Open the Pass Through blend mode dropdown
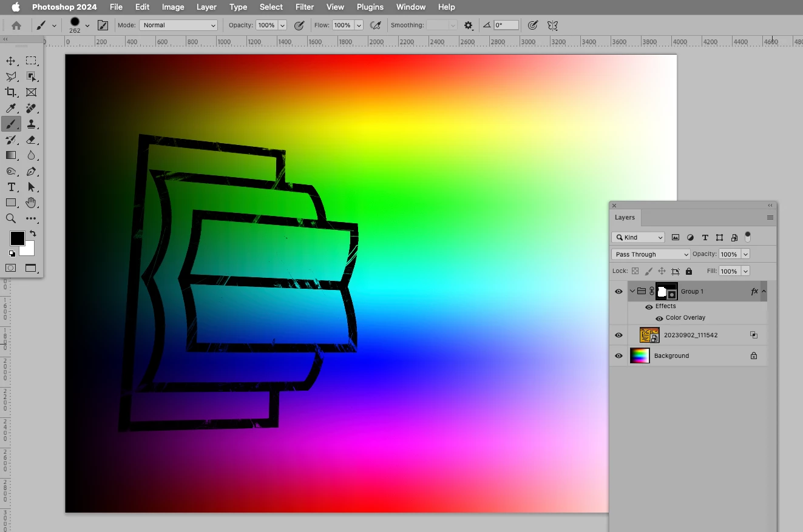Viewport: 803px width, 532px height. [x=651, y=254]
